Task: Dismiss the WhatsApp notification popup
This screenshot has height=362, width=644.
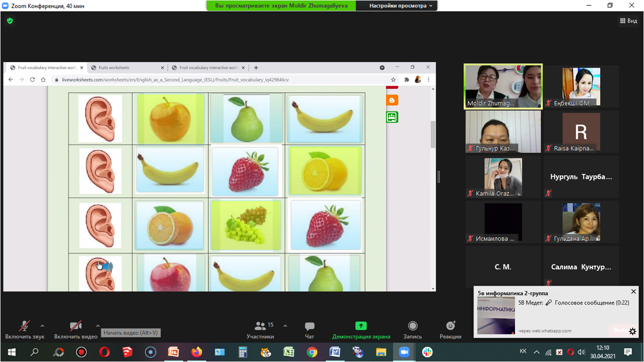Action: [x=633, y=291]
